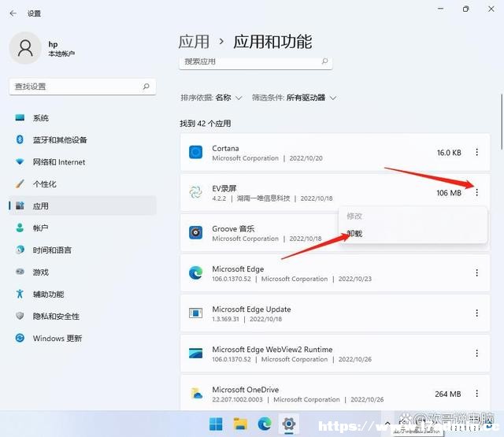The height and width of the screenshot is (437, 504).
Task: Click the Groove 音乐 app icon
Action: point(195,232)
